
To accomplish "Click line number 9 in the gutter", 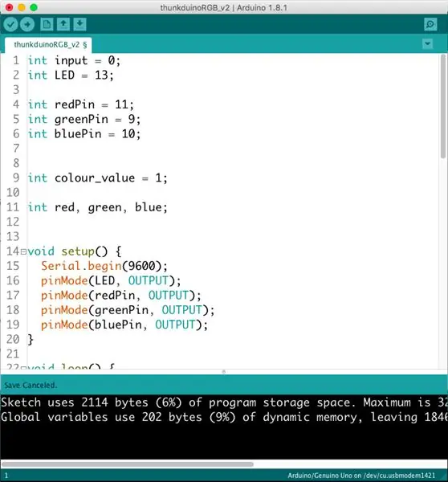I will (16, 178).
